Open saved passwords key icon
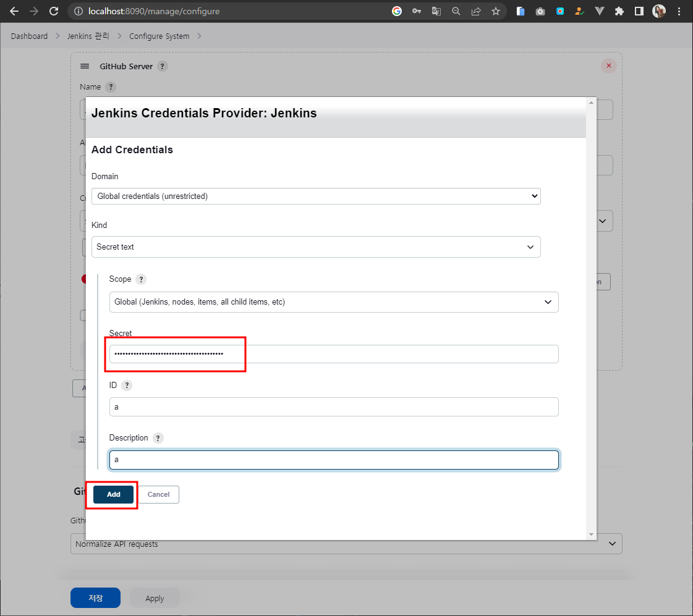This screenshot has width=693, height=616. coord(417,11)
